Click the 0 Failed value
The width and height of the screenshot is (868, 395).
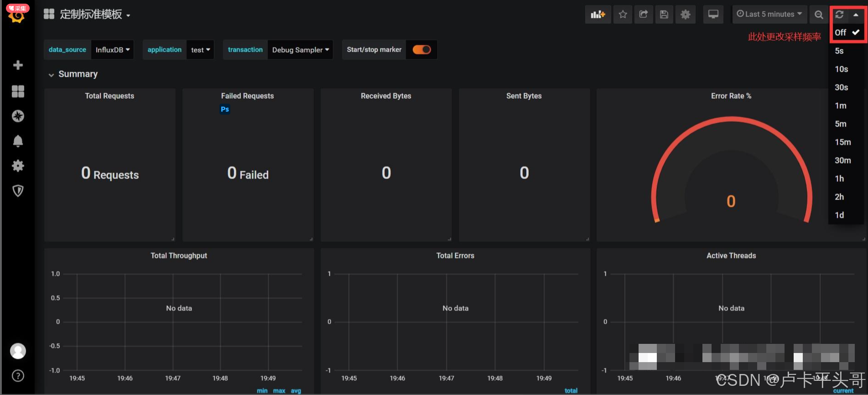tap(248, 174)
